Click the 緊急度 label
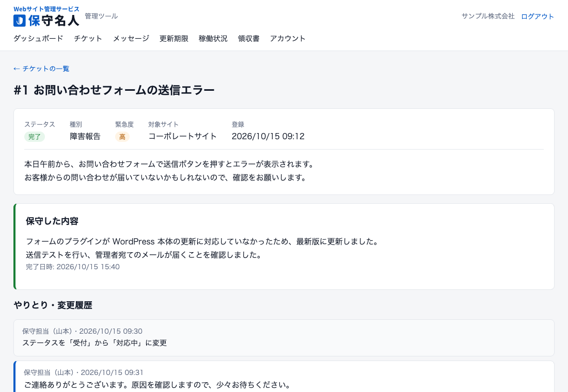568x392 pixels. [124, 124]
